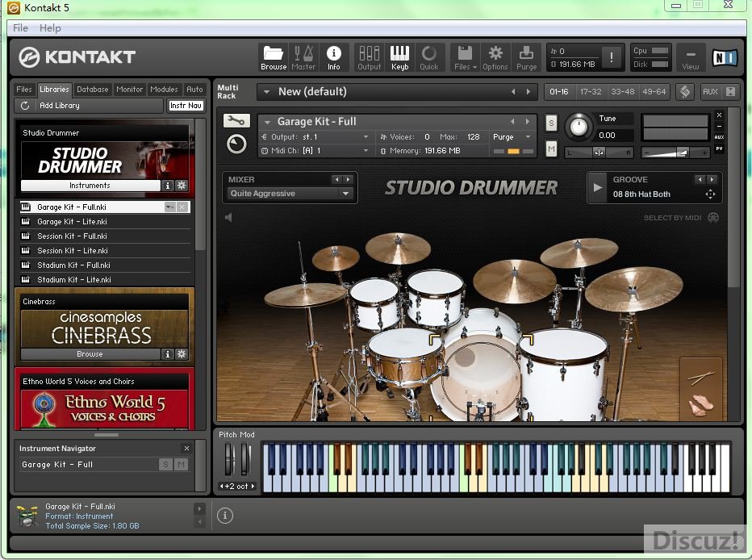
Task: Open the Output mixer section
Action: (369, 57)
